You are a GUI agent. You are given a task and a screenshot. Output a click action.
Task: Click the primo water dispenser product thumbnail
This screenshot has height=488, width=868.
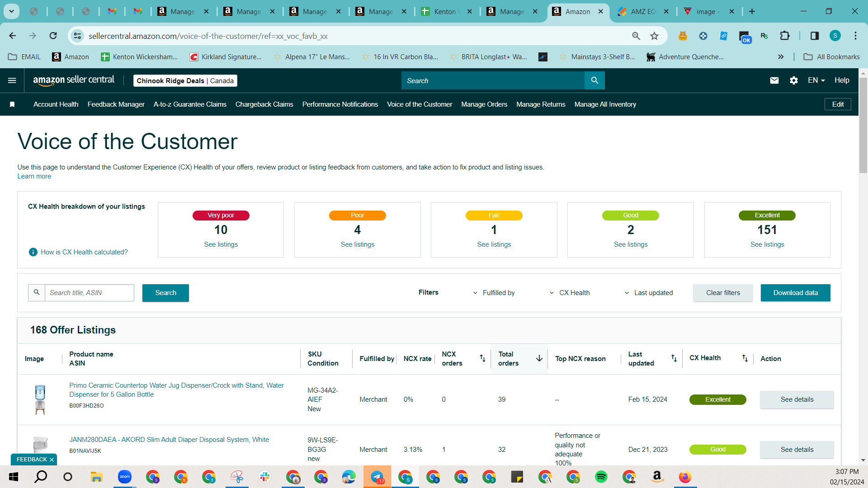[x=40, y=399]
